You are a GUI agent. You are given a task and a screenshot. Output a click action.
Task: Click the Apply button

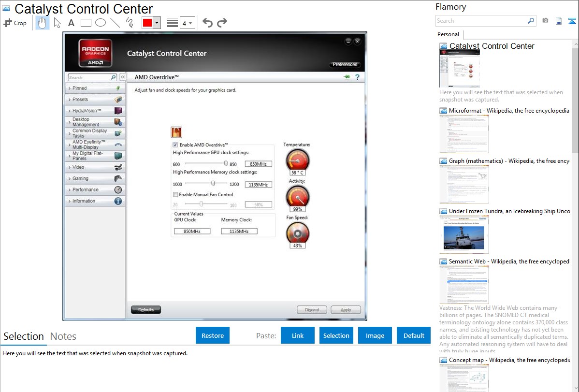pos(346,310)
